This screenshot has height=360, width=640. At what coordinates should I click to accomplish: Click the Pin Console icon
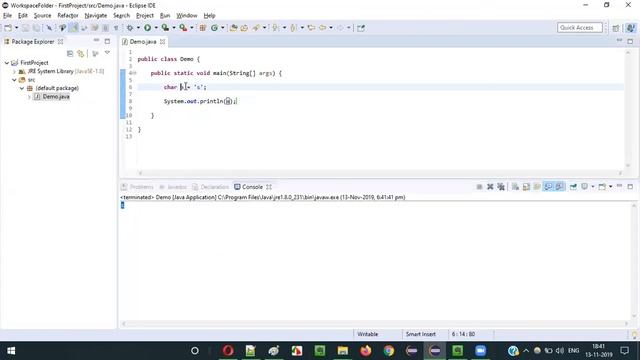tap(573, 187)
